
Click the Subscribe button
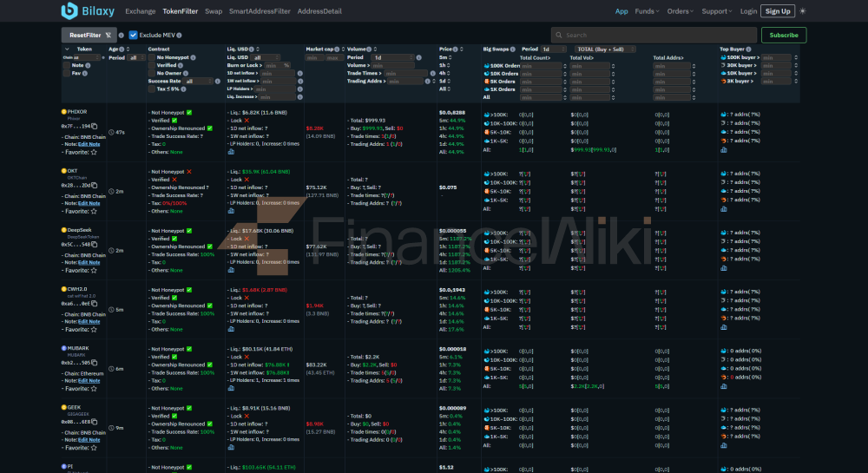pos(783,35)
